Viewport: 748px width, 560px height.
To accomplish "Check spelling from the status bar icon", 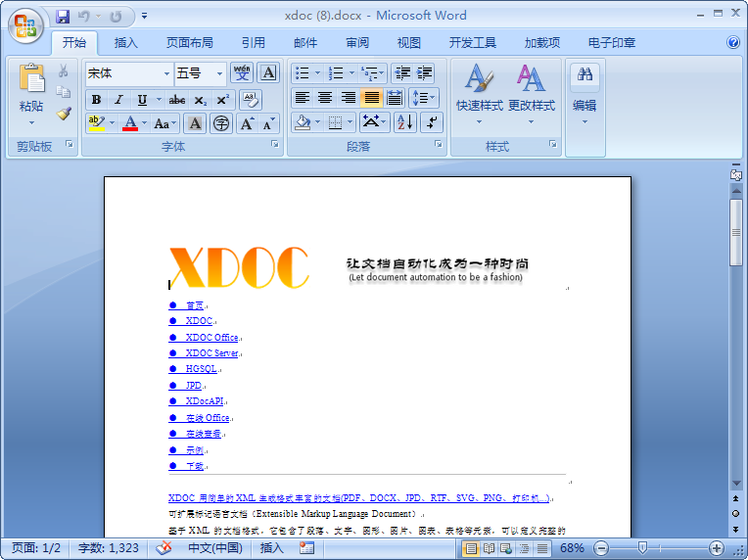I will [x=164, y=547].
